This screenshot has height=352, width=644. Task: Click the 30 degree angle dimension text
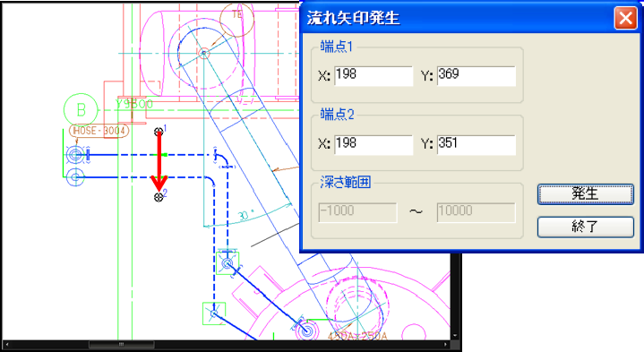[246, 215]
